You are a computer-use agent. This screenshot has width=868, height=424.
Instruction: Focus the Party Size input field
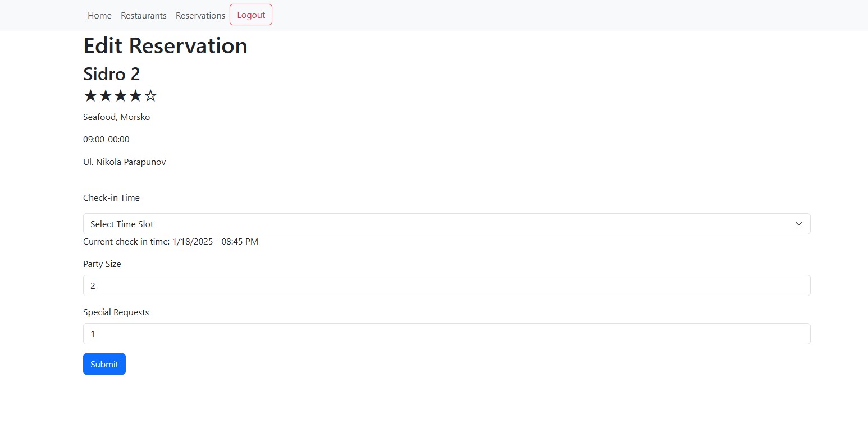click(446, 285)
